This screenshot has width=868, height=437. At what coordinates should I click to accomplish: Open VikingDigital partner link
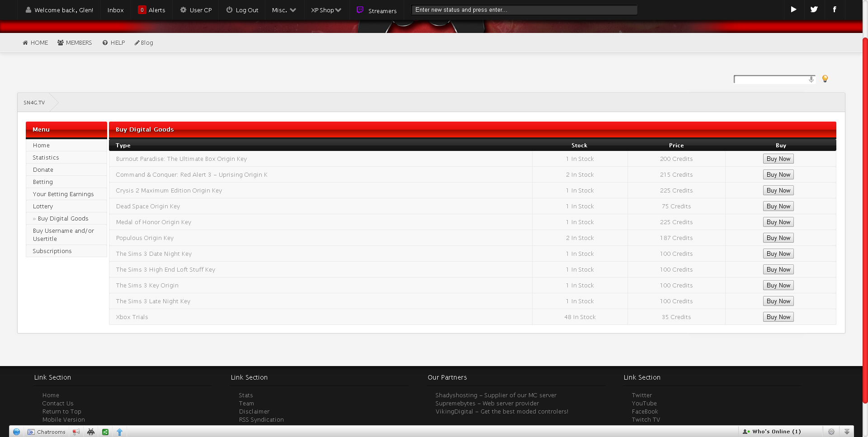point(502,412)
